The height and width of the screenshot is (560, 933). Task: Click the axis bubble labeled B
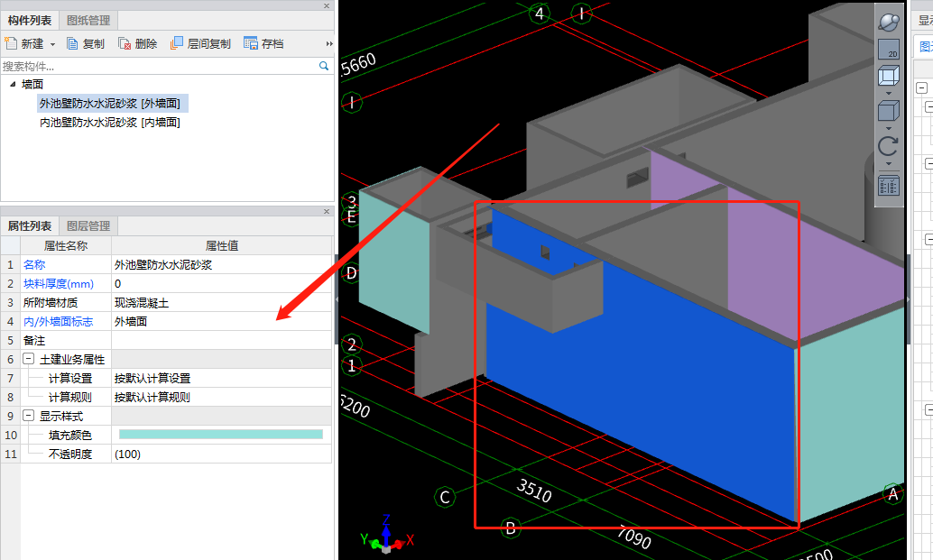[x=511, y=528]
